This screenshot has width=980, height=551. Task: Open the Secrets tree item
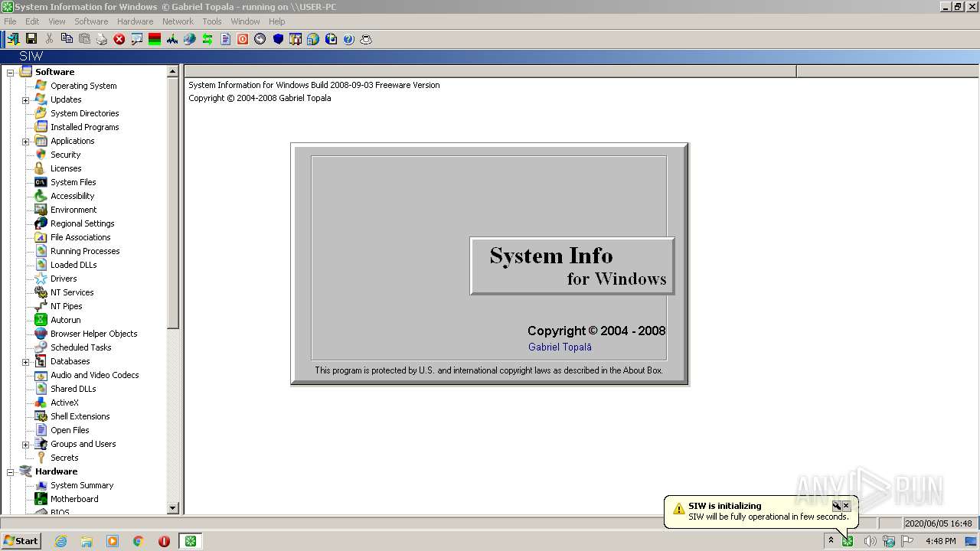(x=64, y=458)
